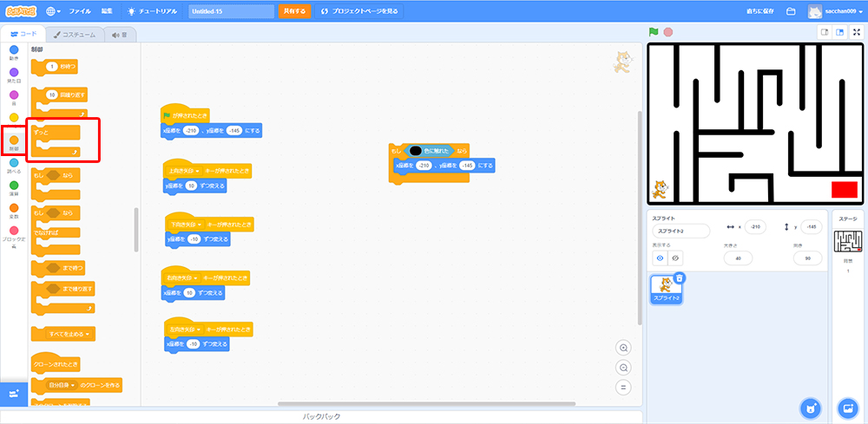Click the プロジェクトページを見る button
868x424 pixels.
click(x=359, y=11)
